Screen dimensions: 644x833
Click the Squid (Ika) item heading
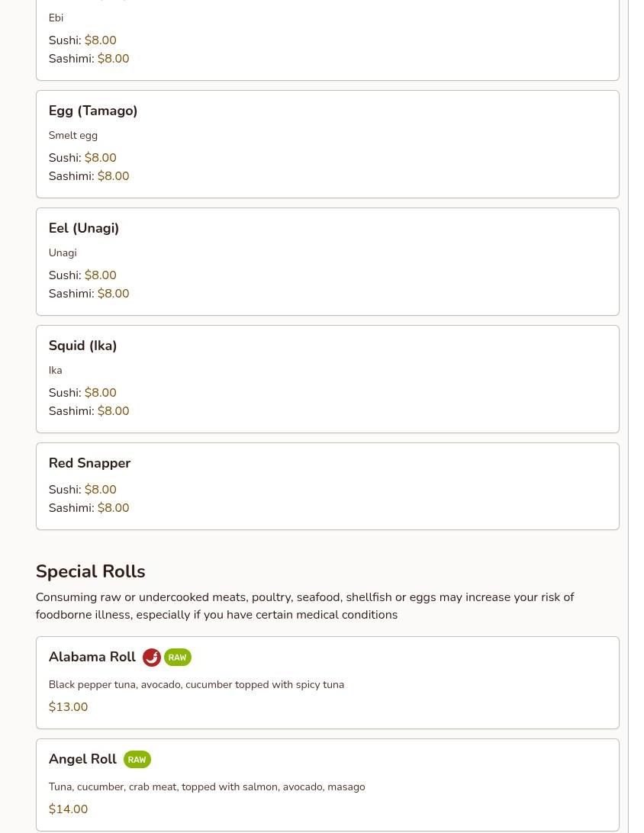point(82,346)
